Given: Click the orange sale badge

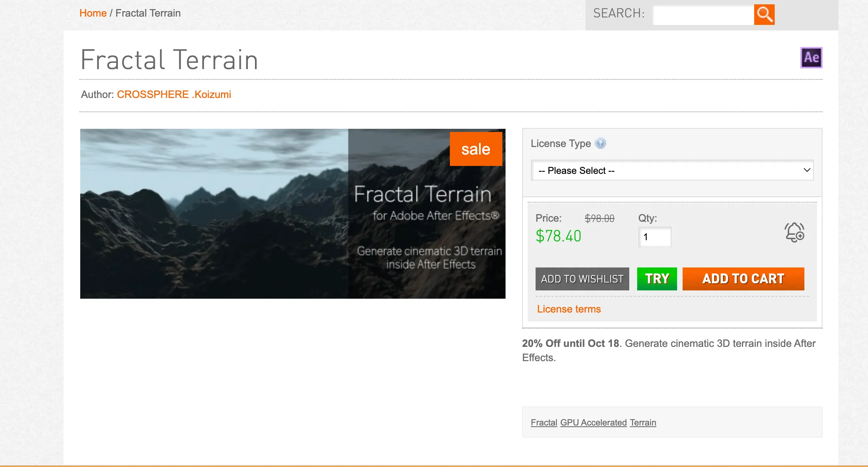Looking at the screenshot, I should point(476,149).
